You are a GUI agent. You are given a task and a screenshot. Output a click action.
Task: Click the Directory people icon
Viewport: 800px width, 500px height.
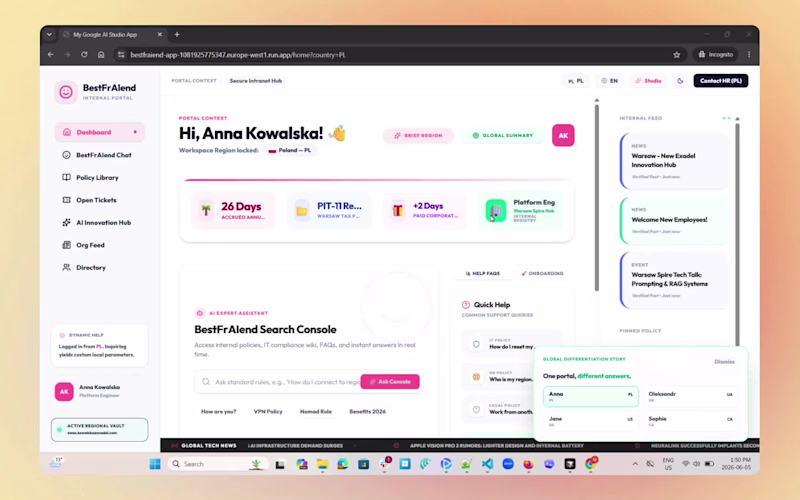coord(66,267)
